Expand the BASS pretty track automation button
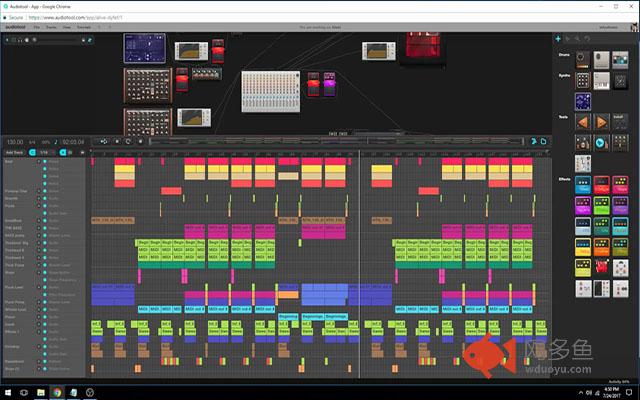The width and height of the screenshot is (640, 400). click(x=39, y=236)
